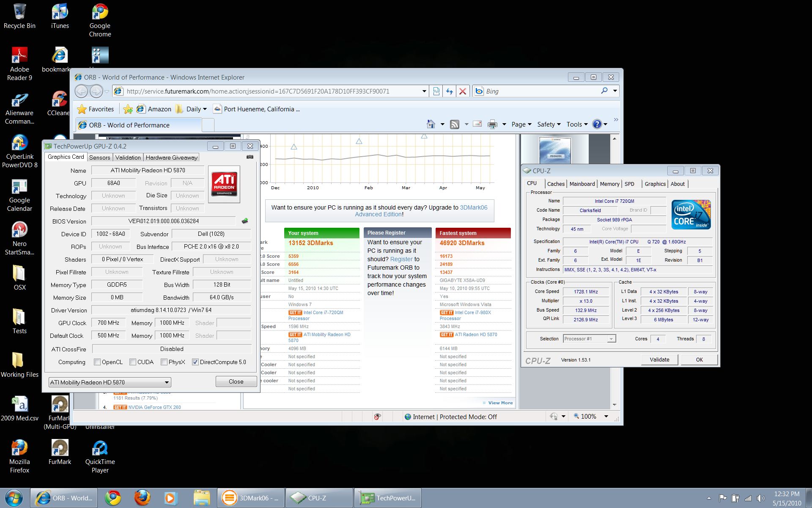Open 2009 Med.csv file icon
The image size is (812, 508).
click(x=19, y=408)
